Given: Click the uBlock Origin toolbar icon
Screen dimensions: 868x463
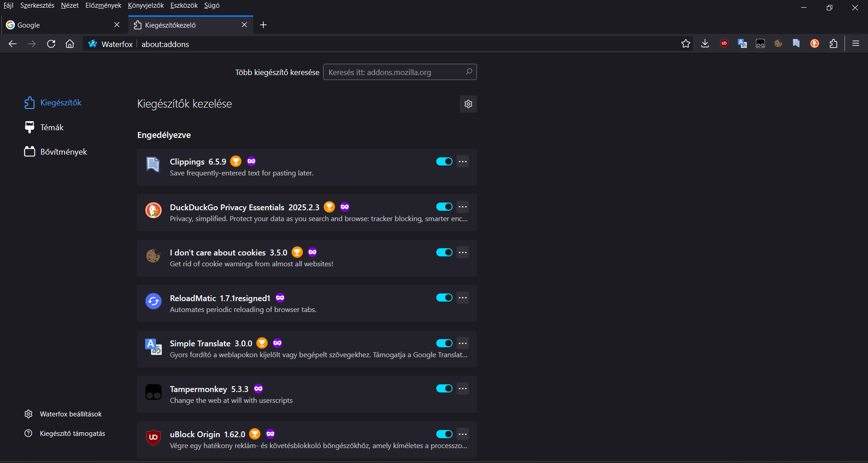Looking at the screenshot, I should pos(724,43).
